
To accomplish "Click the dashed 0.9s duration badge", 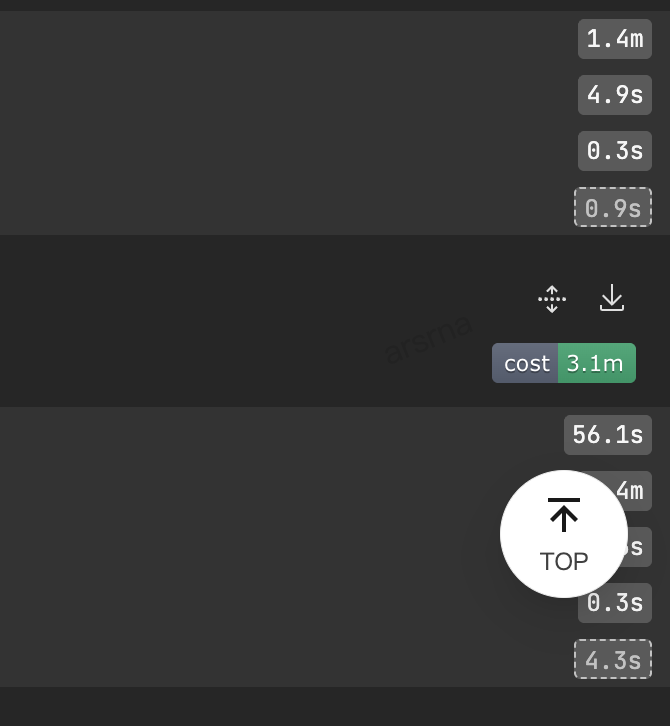I will 612,207.
